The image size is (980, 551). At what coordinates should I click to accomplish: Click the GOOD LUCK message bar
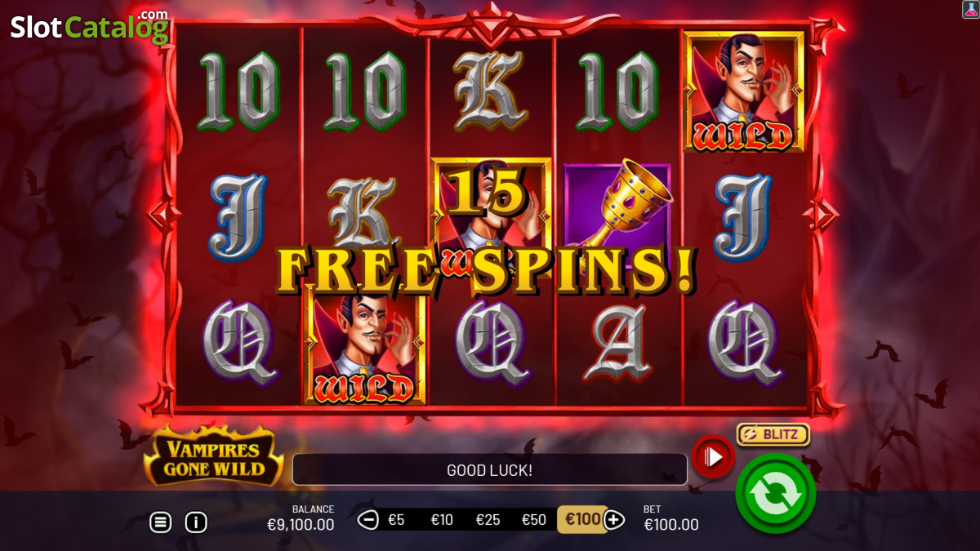(x=490, y=470)
